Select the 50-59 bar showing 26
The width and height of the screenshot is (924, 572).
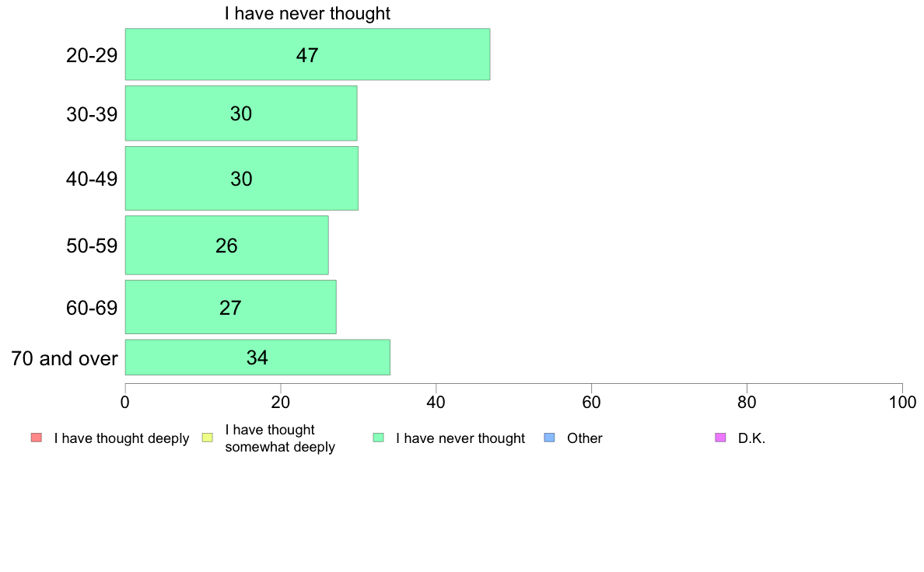(227, 245)
